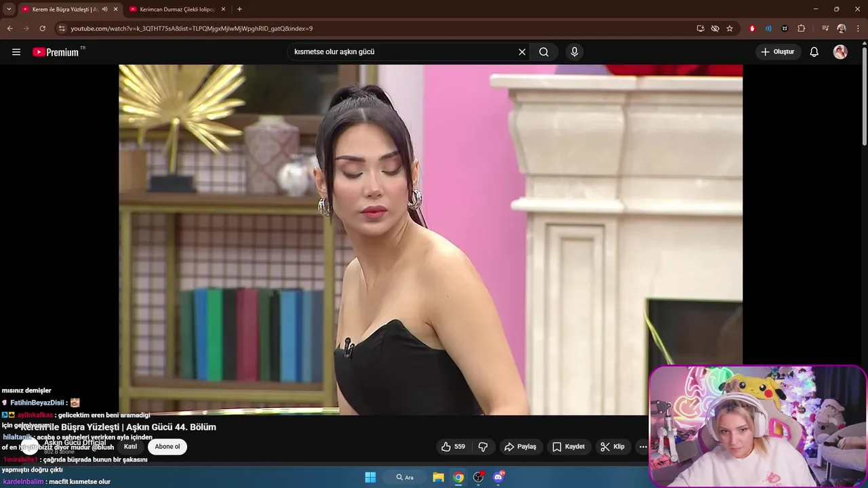Open Discord from the taskbar
The image size is (868, 488).
point(498,477)
